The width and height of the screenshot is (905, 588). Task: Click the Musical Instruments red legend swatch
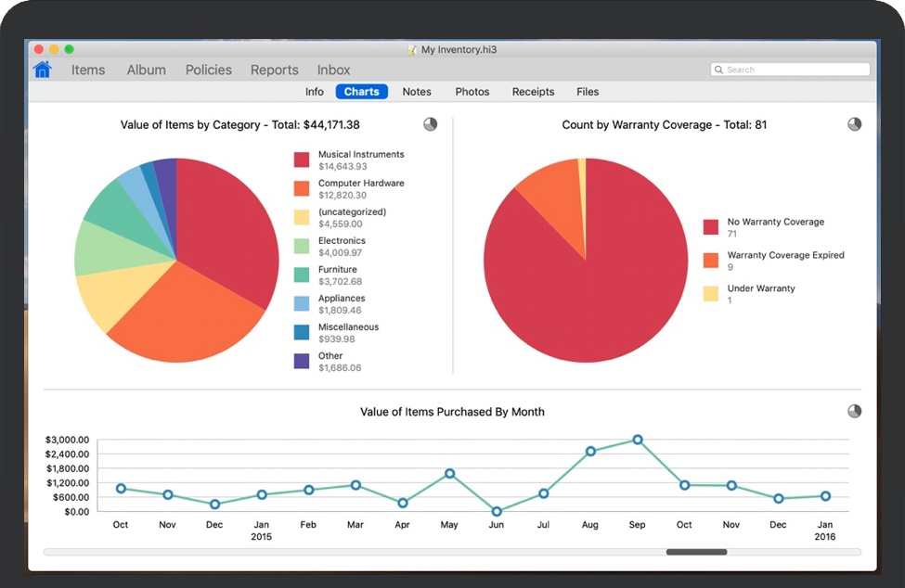[x=302, y=160]
